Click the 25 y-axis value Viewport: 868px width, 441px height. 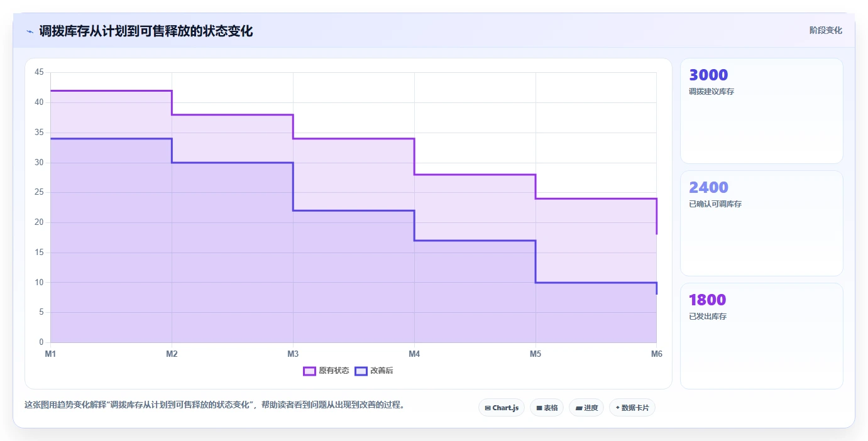[39, 192]
